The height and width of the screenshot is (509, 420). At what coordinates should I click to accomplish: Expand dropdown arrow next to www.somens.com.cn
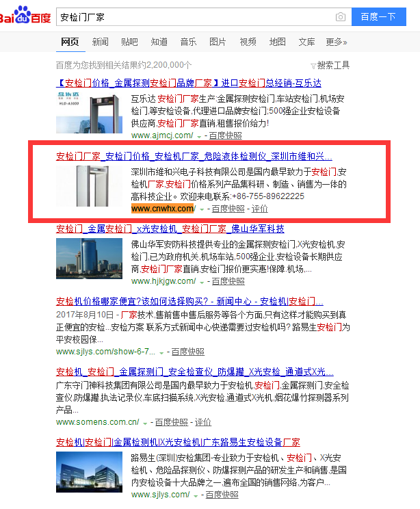pyautogui.click(x=145, y=423)
